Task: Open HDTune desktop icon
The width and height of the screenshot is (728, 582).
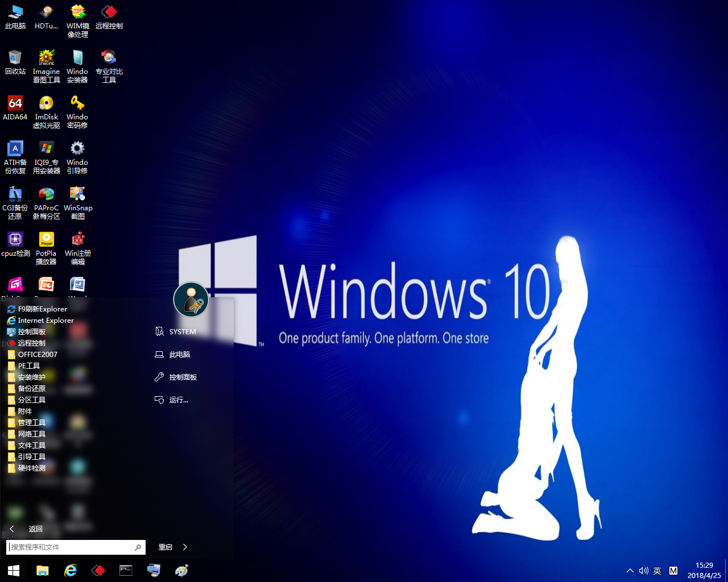Action: tap(47, 18)
